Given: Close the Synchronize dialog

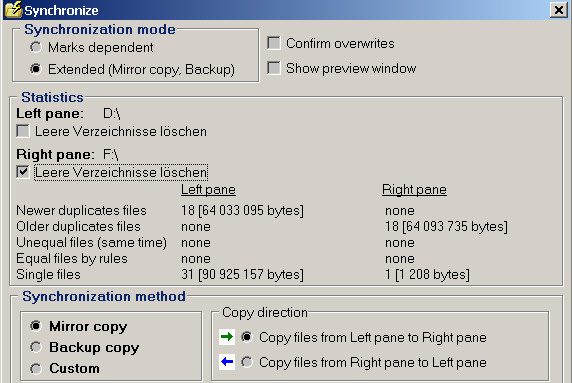Looking at the screenshot, I should pyautogui.click(x=559, y=10).
